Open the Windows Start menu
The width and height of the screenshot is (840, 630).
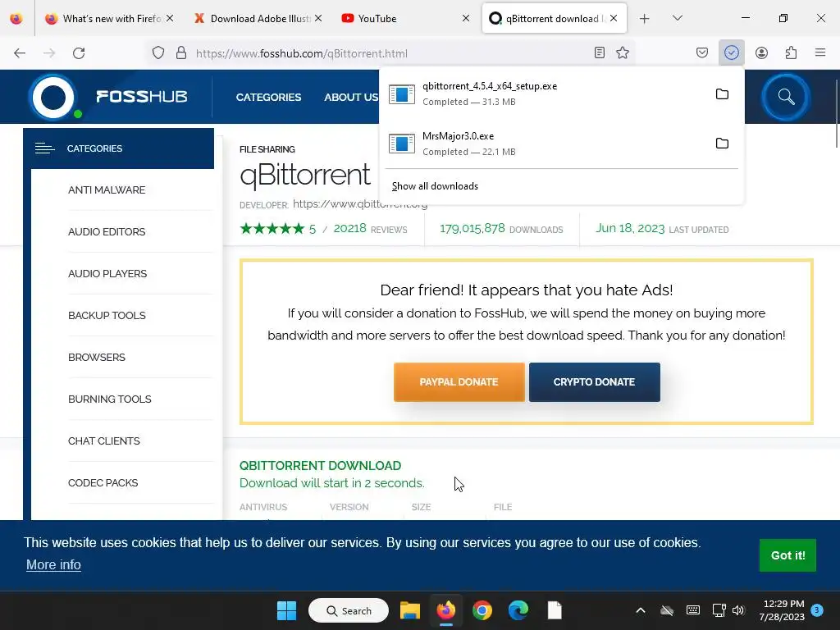[286, 610]
